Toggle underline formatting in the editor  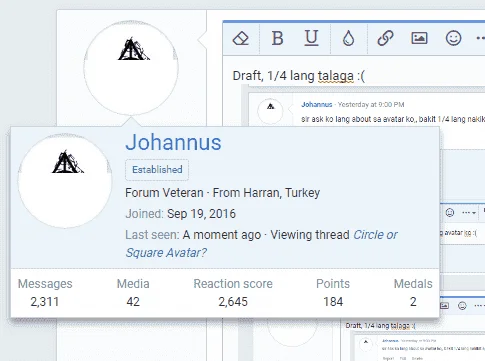point(311,38)
